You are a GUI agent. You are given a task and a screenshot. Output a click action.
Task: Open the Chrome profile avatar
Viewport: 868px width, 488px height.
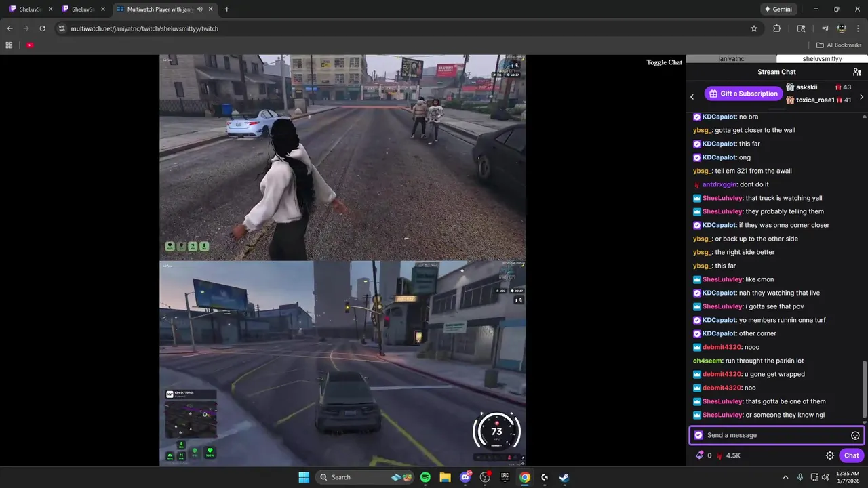842,28
